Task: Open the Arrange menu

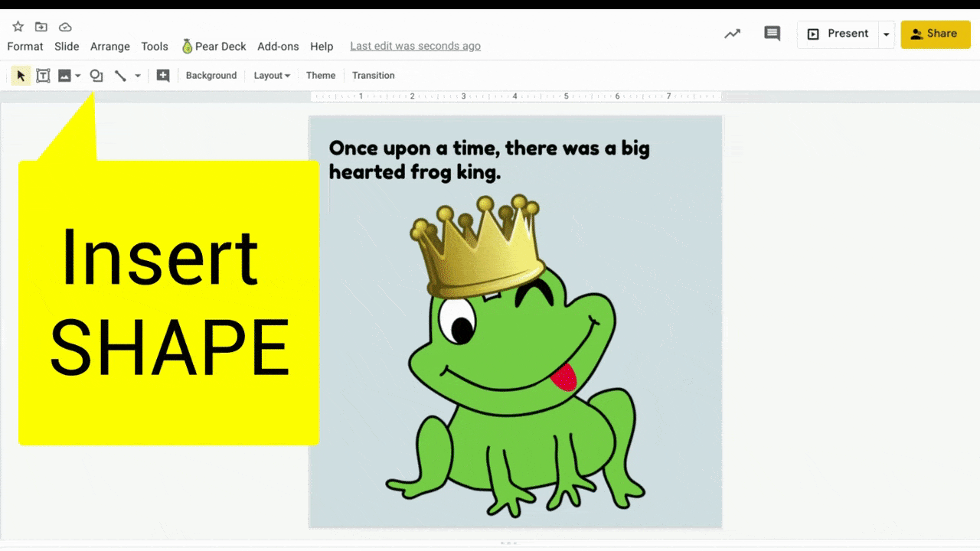Action: tap(110, 47)
